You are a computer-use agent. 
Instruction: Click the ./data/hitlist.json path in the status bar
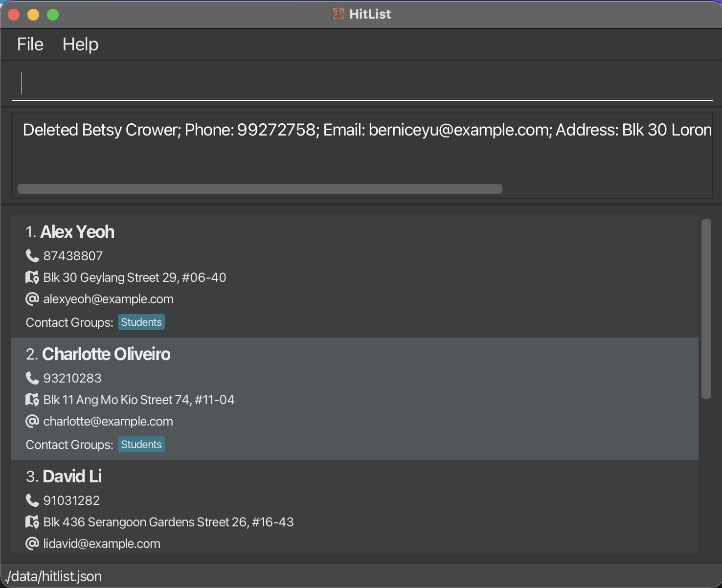[54, 576]
